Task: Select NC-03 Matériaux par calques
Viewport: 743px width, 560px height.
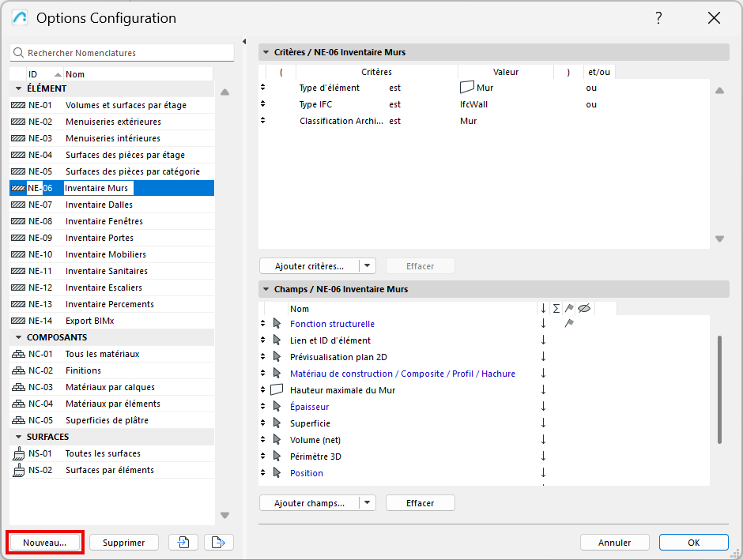Action: pyautogui.click(x=110, y=387)
